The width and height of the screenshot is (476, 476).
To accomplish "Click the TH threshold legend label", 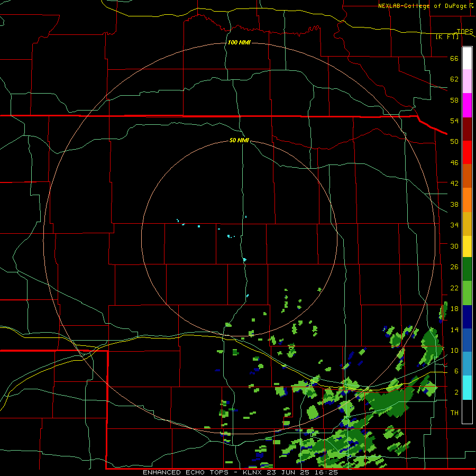I will point(454,413).
